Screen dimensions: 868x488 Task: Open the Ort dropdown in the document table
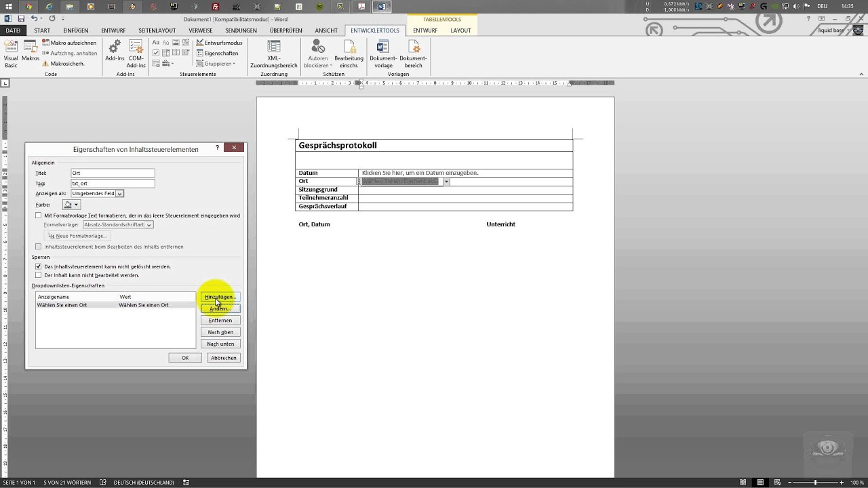coord(446,182)
